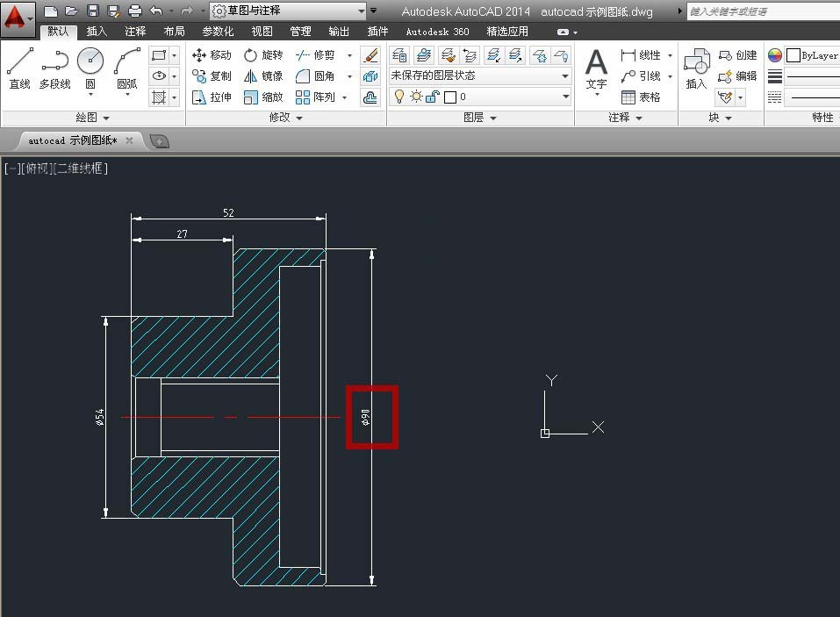Switch to the Layout (布局) ribbon tab
The width and height of the screenshot is (840, 617).
coord(174,32)
